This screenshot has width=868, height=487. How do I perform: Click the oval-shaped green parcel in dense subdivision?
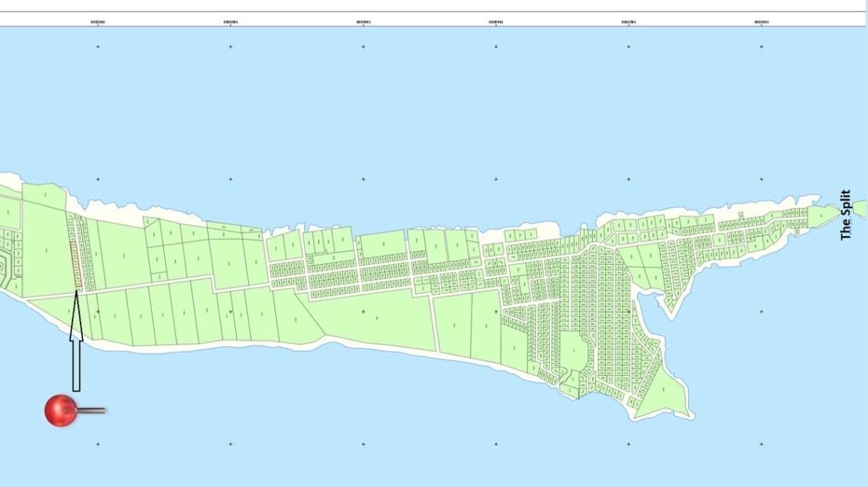[x=573, y=351]
